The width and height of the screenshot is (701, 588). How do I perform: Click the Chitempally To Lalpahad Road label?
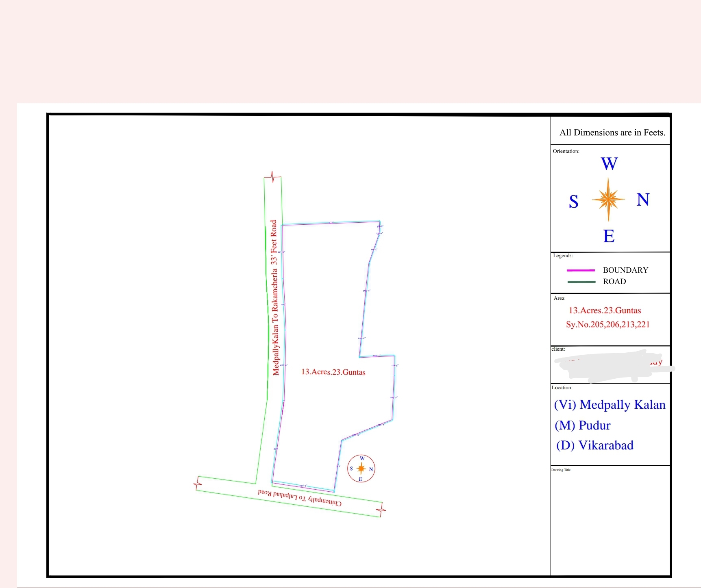tap(300, 497)
